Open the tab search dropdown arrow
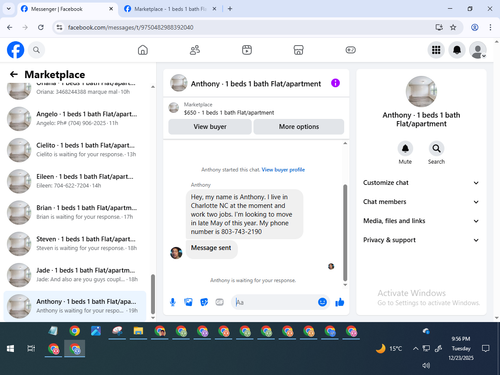The width and height of the screenshot is (500, 375). 9,9
